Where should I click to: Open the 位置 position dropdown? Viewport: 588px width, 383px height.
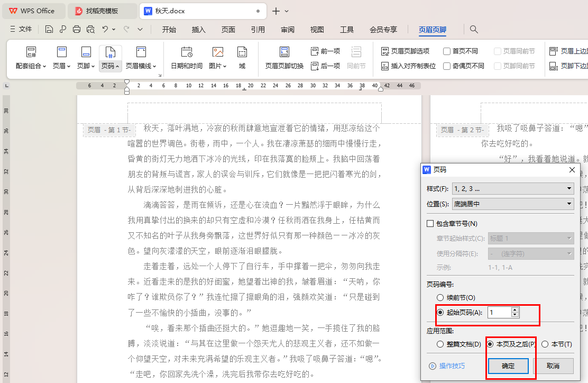513,204
